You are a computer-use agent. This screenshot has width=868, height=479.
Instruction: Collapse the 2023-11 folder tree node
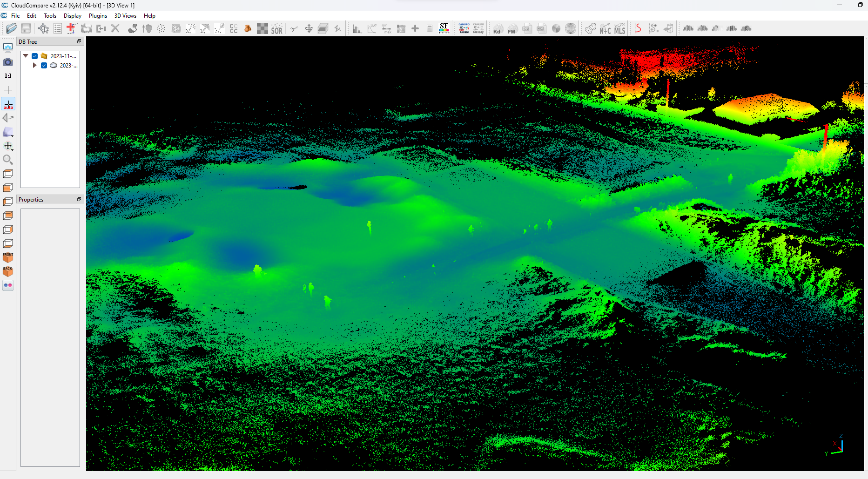[26, 56]
